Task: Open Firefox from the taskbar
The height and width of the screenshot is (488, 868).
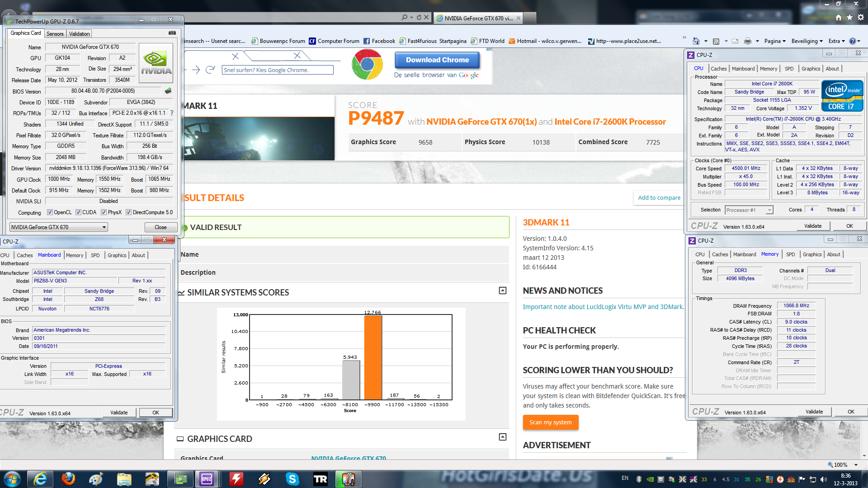Action: (x=68, y=479)
